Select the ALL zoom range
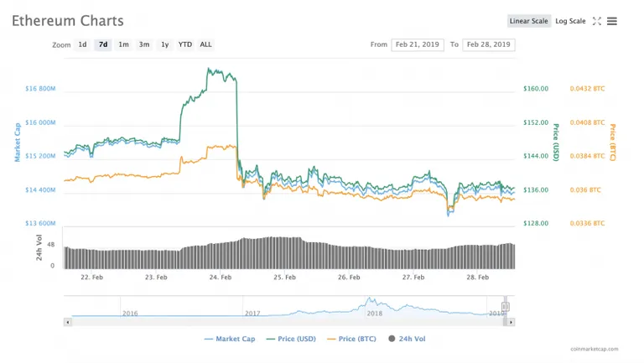Viewport: 644px width, 363px height. tap(205, 44)
